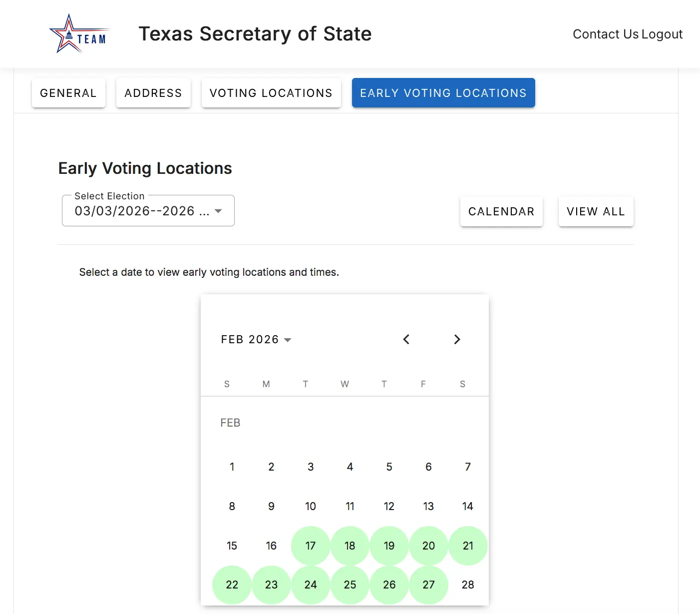
Task: Open the Voting Locations tab
Action: [x=271, y=93]
